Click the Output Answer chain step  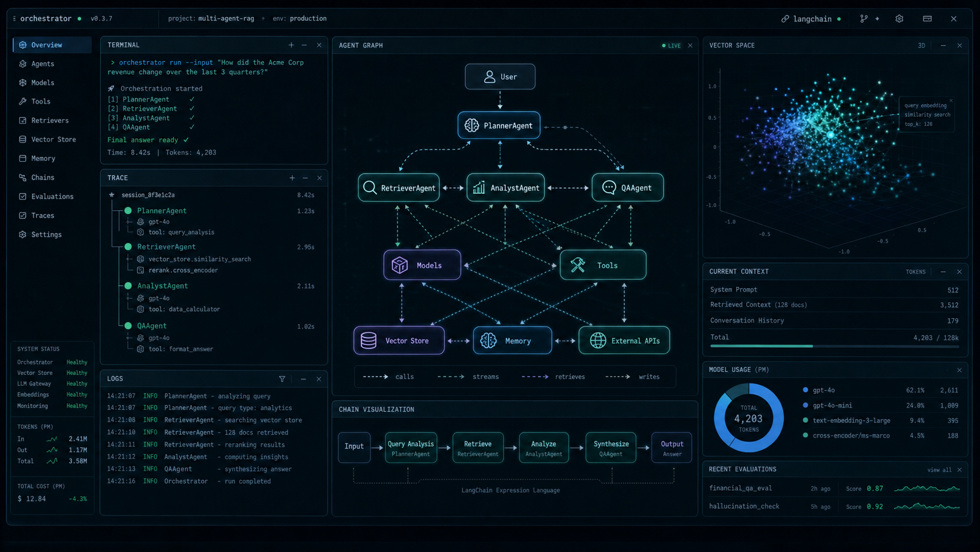pos(672,447)
